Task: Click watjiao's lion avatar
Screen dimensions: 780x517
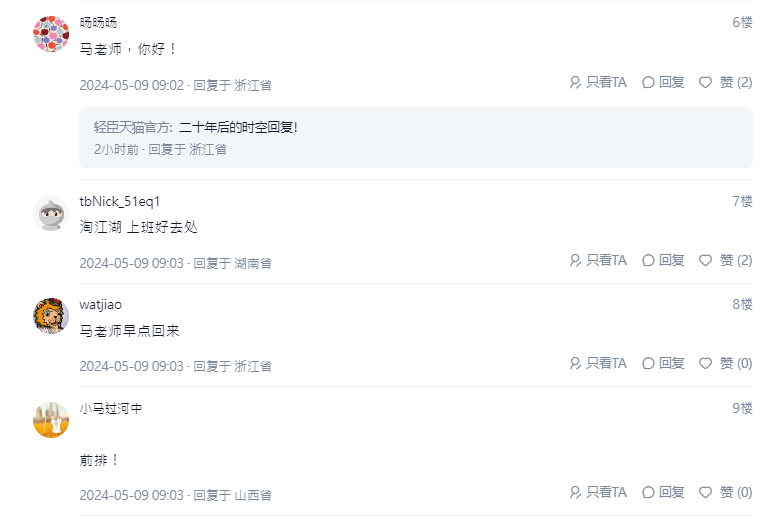Action: tap(51, 316)
